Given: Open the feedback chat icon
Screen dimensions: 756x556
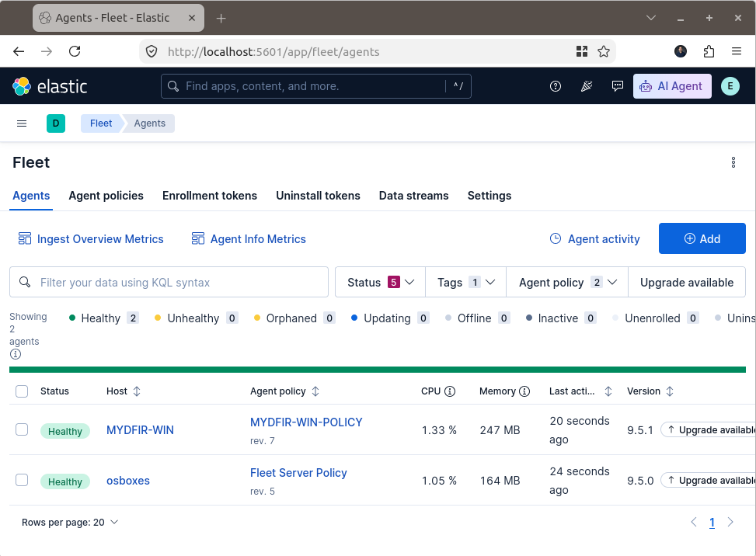Looking at the screenshot, I should pos(617,86).
